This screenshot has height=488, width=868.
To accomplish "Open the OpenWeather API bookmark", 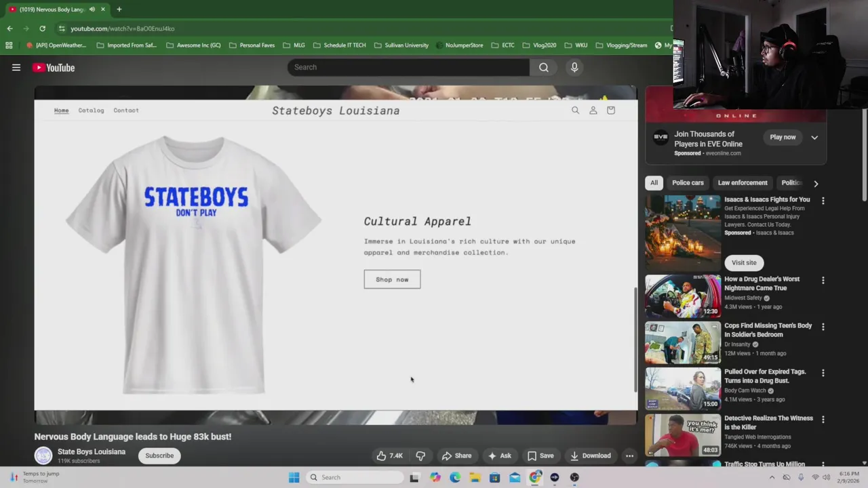I will pos(56,45).
